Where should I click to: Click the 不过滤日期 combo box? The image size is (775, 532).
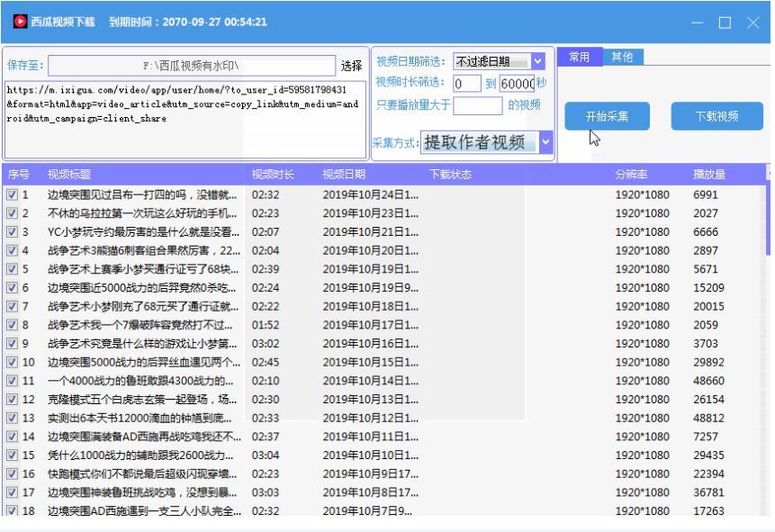[499, 61]
